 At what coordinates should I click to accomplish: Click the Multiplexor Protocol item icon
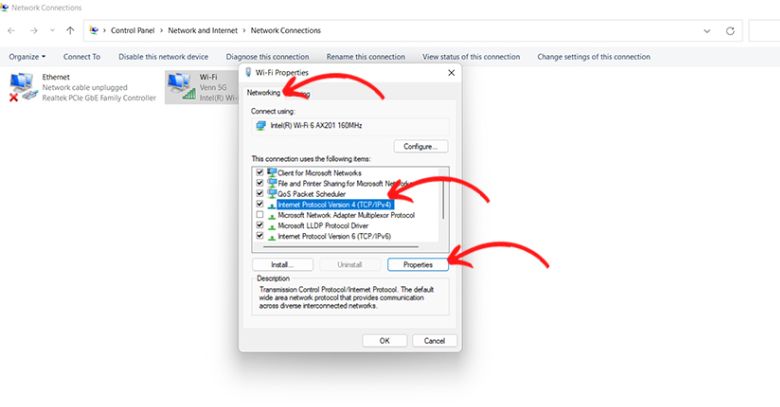272,216
